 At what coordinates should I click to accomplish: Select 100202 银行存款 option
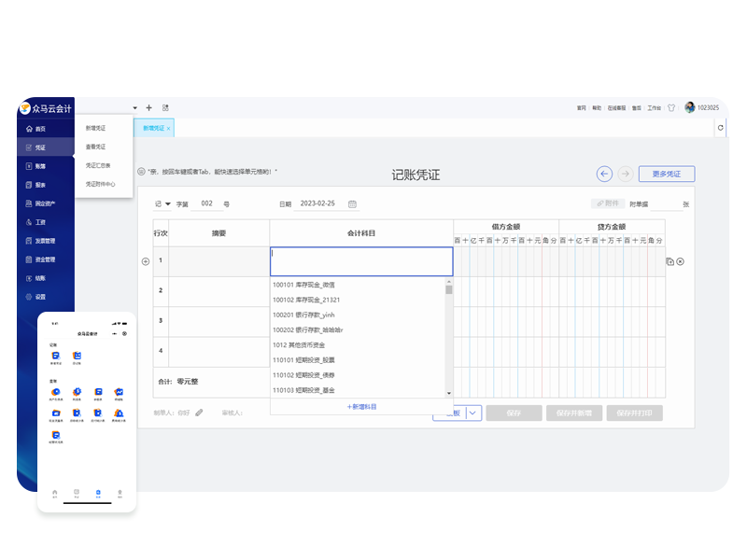pos(358,330)
